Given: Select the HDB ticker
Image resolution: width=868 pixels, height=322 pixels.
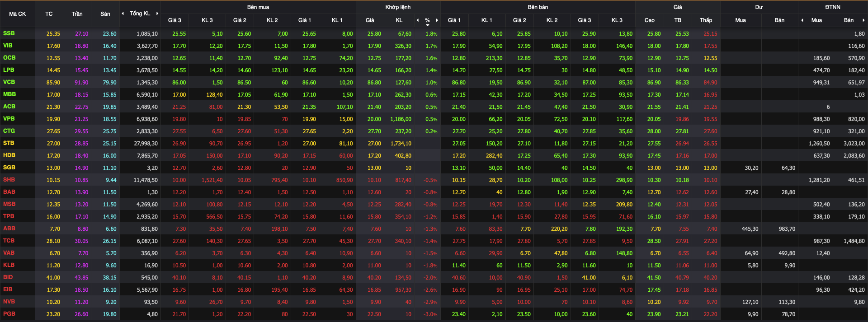Looking at the screenshot, I should tap(9, 155).
